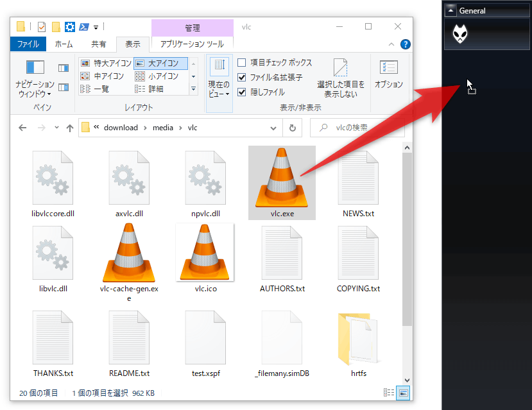Screen dimensions: 532x410
Task: Select the NEWS.txt file icon
Action: (358, 178)
